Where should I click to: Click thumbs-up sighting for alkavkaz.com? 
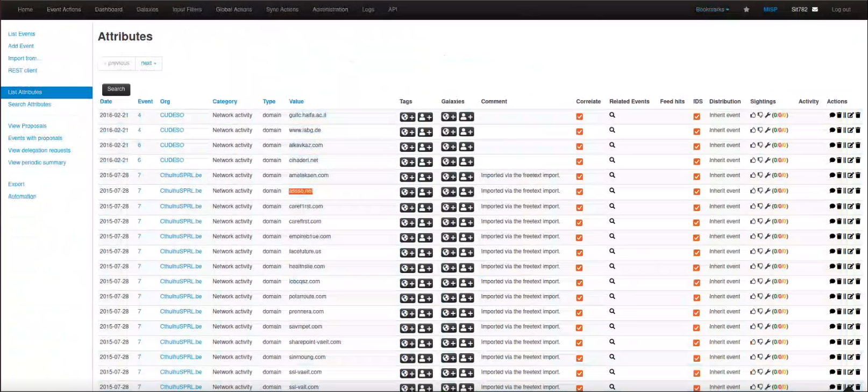point(753,145)
